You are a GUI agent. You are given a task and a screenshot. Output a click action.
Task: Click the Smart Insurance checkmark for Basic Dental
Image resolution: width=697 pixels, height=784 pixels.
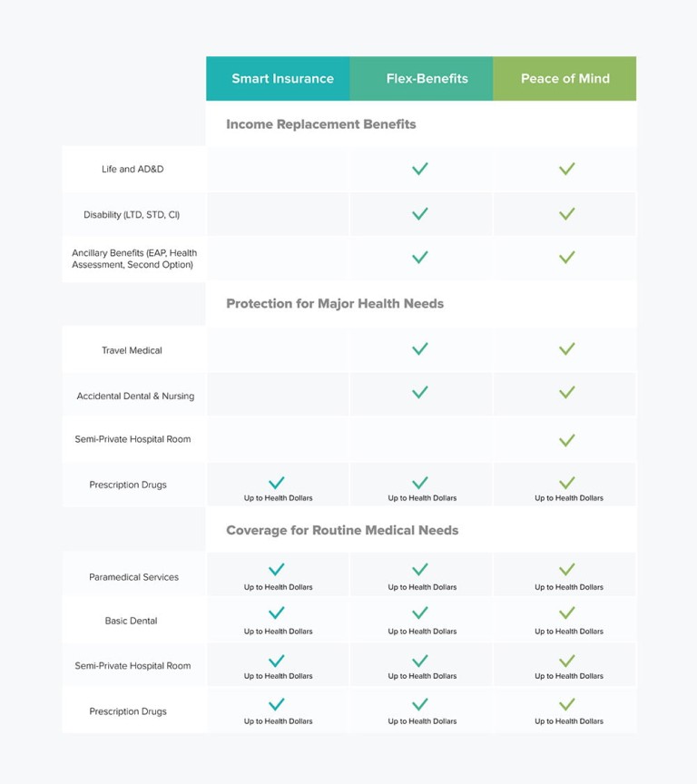point(277,613)
